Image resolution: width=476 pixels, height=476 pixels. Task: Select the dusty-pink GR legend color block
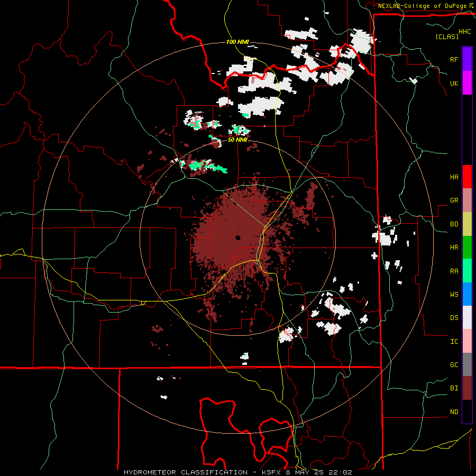pos(467,200)
